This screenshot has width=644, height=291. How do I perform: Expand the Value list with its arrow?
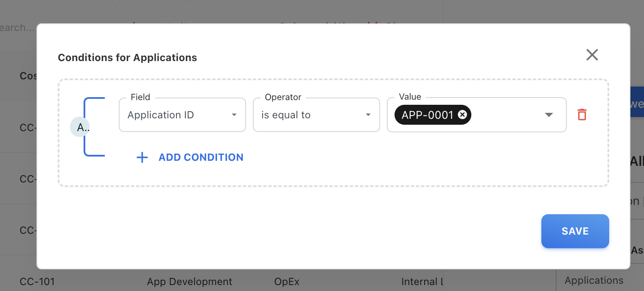(549, 115)
